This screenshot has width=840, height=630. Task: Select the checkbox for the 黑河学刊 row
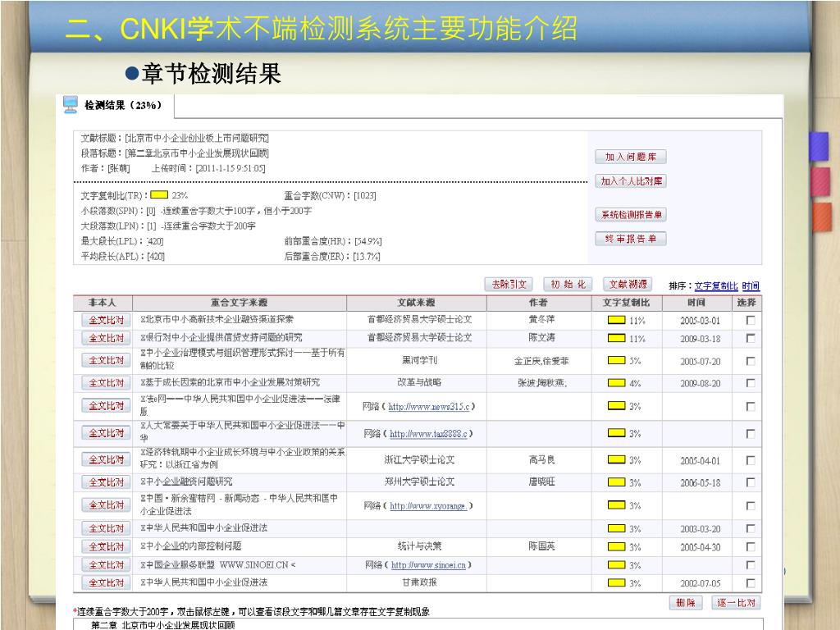point(751,361)
